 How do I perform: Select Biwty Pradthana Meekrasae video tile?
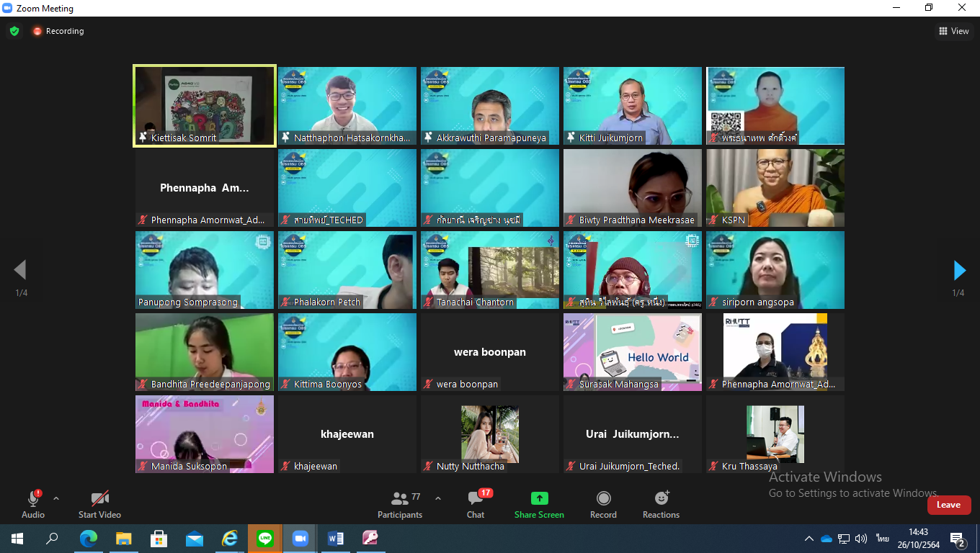[x=633, y=188]
